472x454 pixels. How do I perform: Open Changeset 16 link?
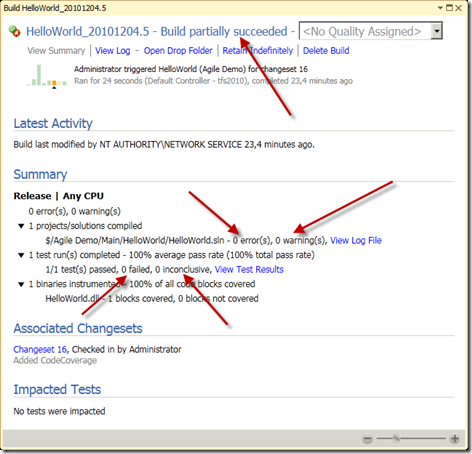tap(40, 349)
